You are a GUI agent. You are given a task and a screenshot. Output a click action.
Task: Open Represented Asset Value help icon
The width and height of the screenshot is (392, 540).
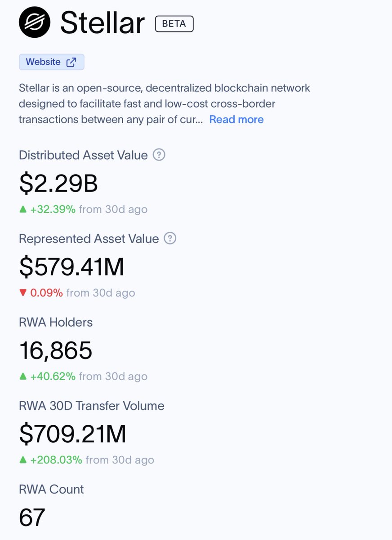170,238
